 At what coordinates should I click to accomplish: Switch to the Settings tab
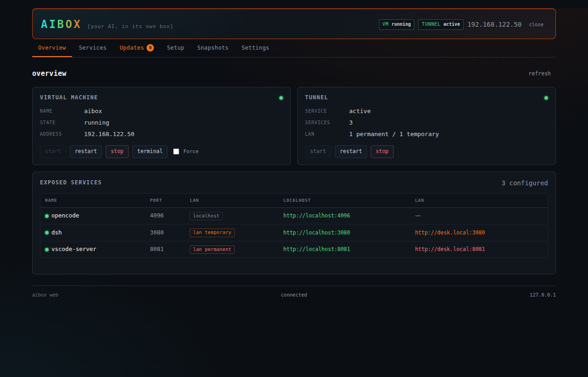tap(255, 48)
